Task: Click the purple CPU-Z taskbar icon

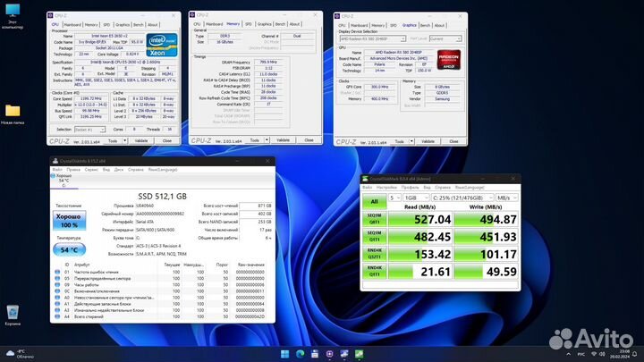Action: coord(329,354)
